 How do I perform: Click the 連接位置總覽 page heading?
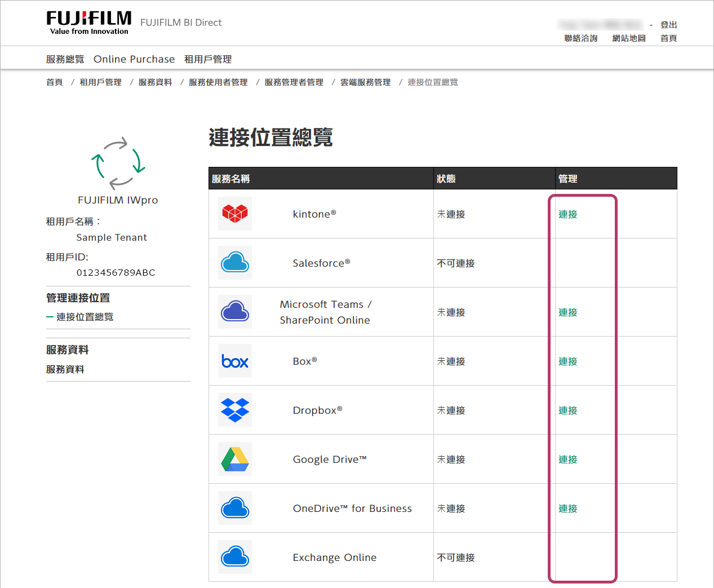coord(271,137)
